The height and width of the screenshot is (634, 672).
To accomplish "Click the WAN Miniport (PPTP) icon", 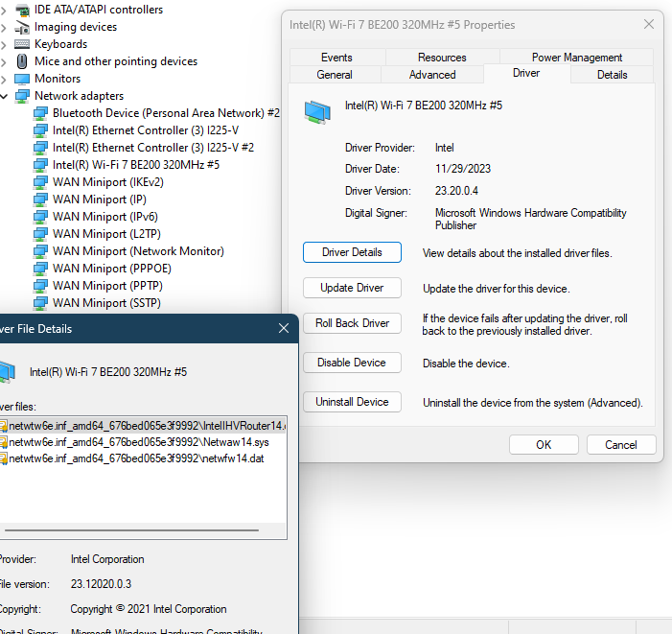I will point(40,286).
